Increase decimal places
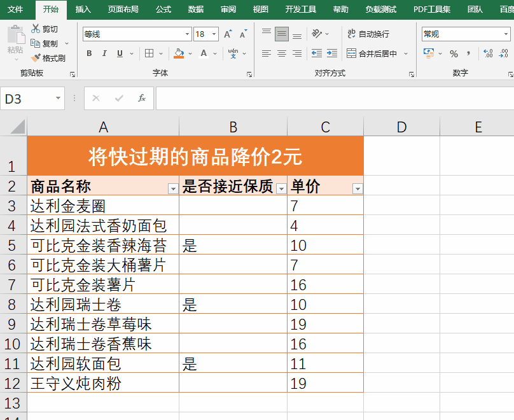This screenshot has width=514, height=420. [x=488, y=53]
